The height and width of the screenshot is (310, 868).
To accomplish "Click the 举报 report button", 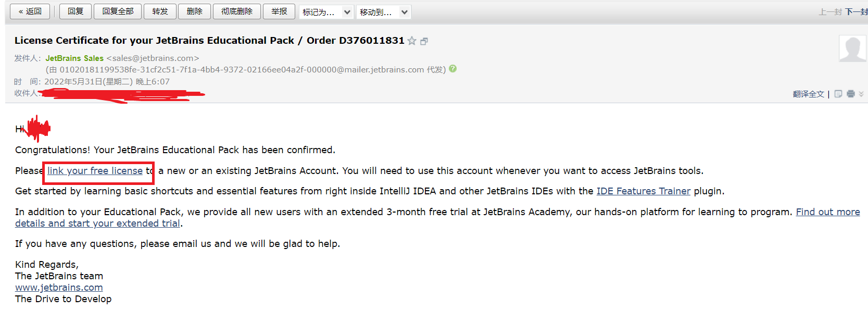I will [279, 11].
